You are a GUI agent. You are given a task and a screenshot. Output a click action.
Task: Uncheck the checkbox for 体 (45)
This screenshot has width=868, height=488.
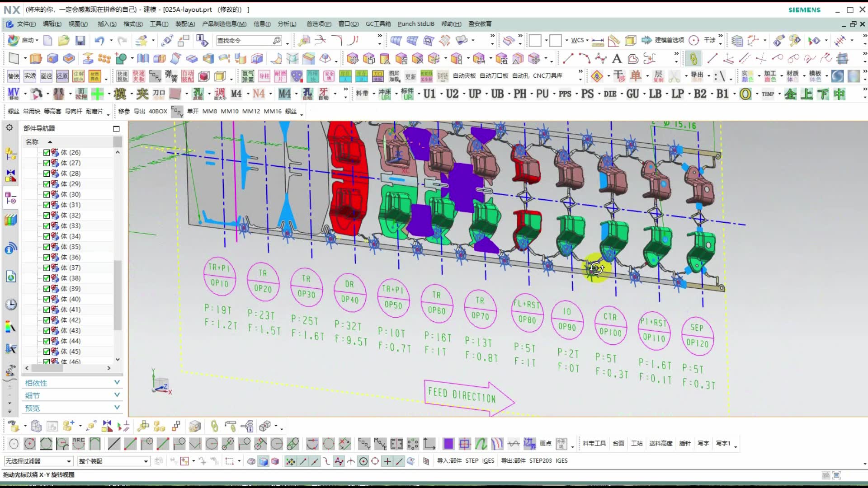tap(47, 352)
